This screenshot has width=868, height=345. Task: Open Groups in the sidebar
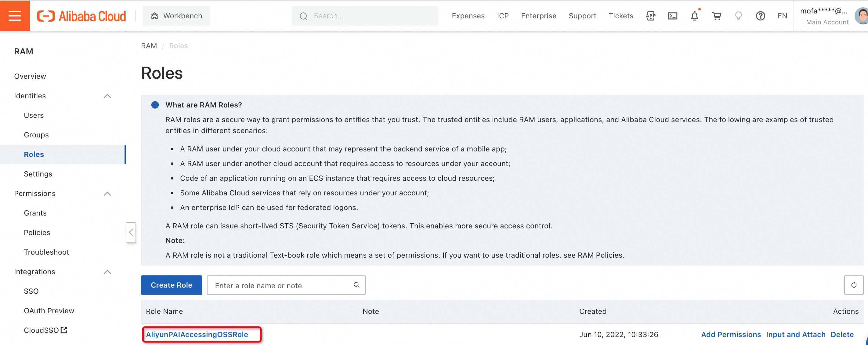coord(36,135)
